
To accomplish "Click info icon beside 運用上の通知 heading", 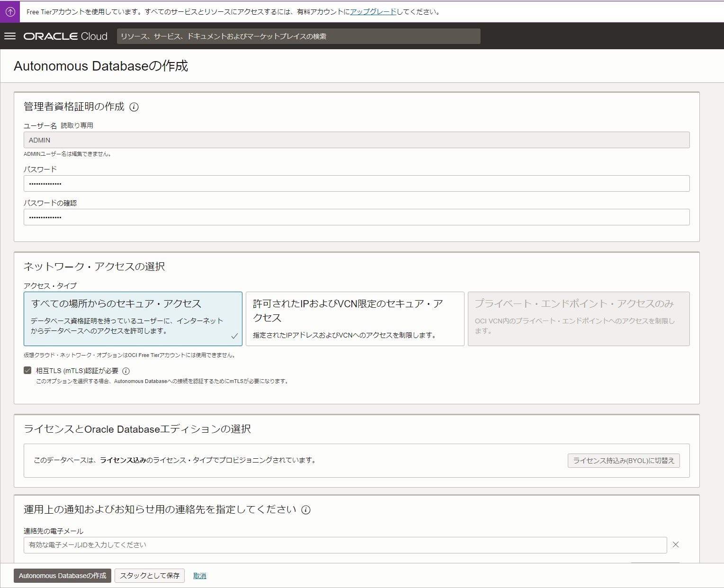I will pos(306,510).
